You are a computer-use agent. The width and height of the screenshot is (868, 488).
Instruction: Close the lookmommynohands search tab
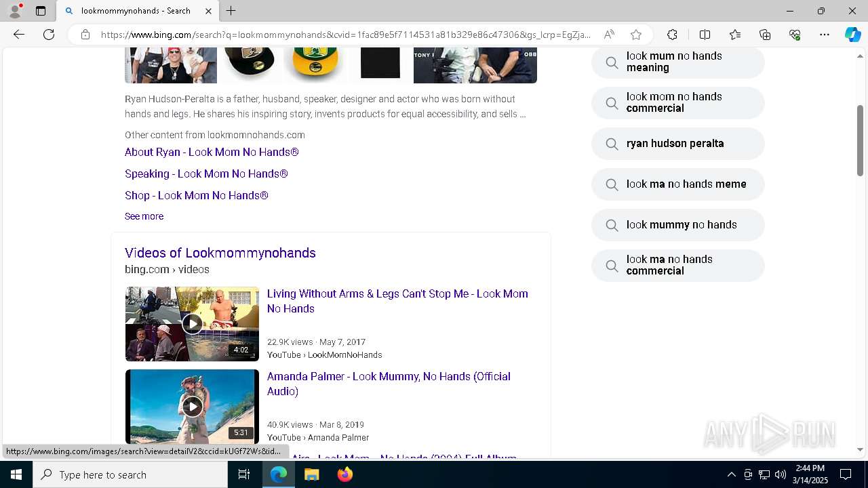208,11
